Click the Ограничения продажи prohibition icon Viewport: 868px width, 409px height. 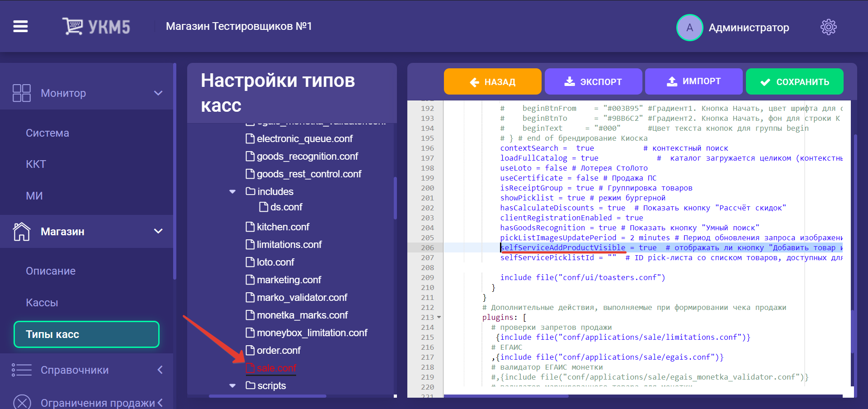click(x=22, y=403)
